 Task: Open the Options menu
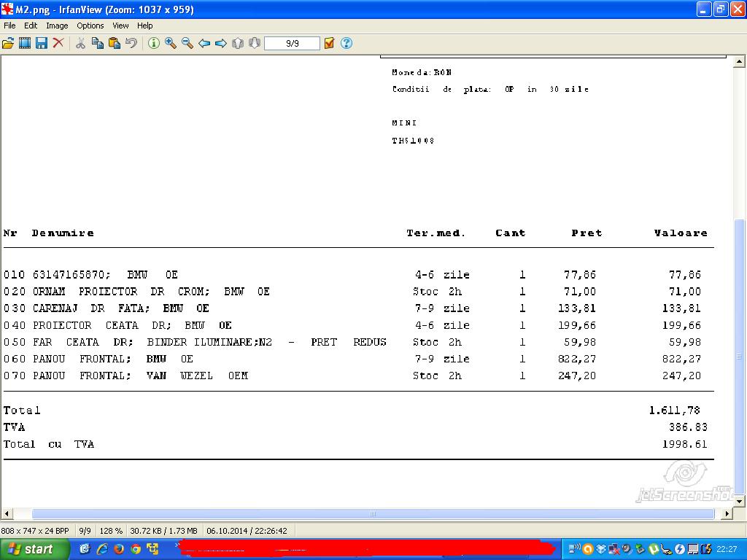tap(90, 26)
